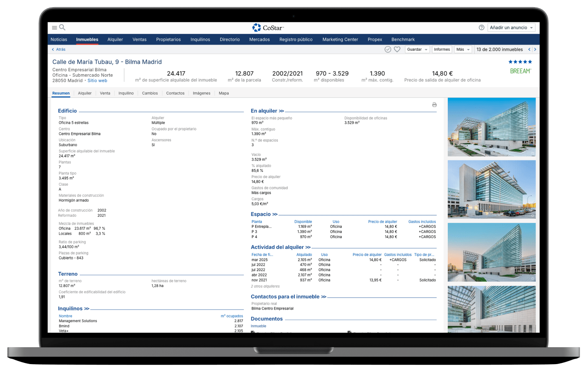Click the BREEAM certification badge

[520, 71]
